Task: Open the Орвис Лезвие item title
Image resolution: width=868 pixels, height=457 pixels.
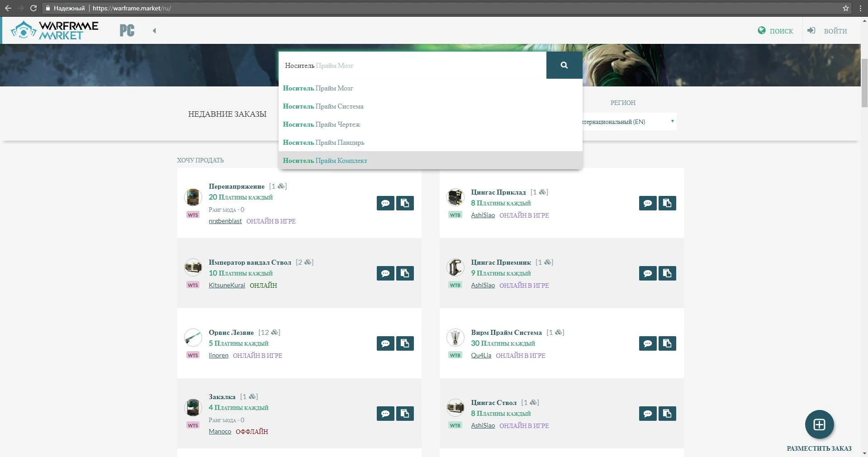Action: coord(231,333)
